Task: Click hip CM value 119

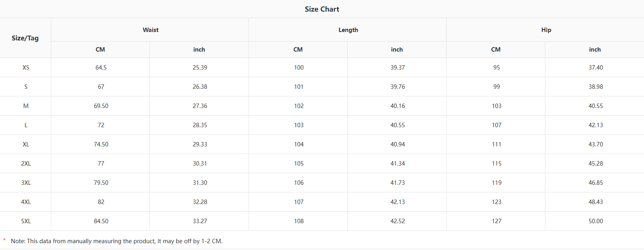Action: coord(497,183)
